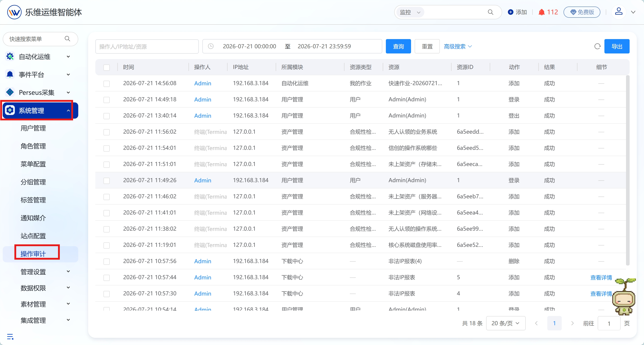This screenshot has height=345, width=644.
Task: Refresh the audit table with reload icon
Action: (597, 46)
